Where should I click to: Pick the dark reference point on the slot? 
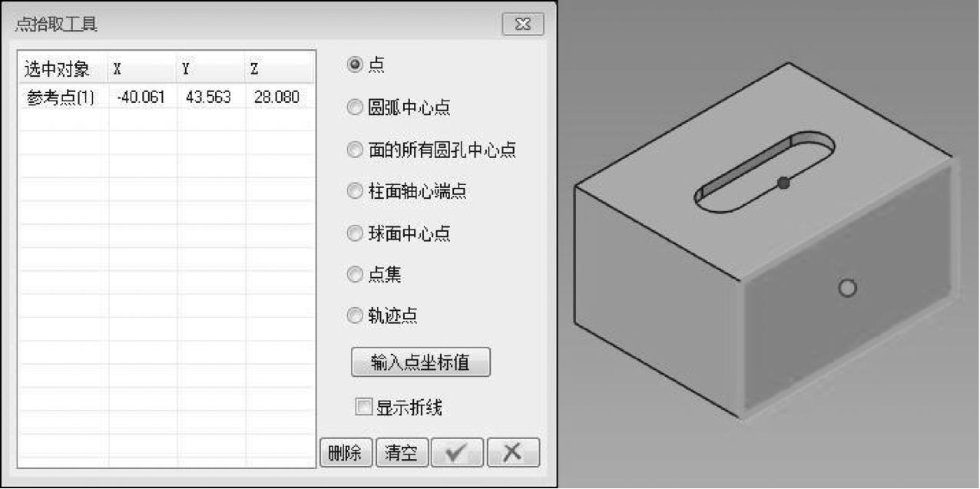click(783, 183)
